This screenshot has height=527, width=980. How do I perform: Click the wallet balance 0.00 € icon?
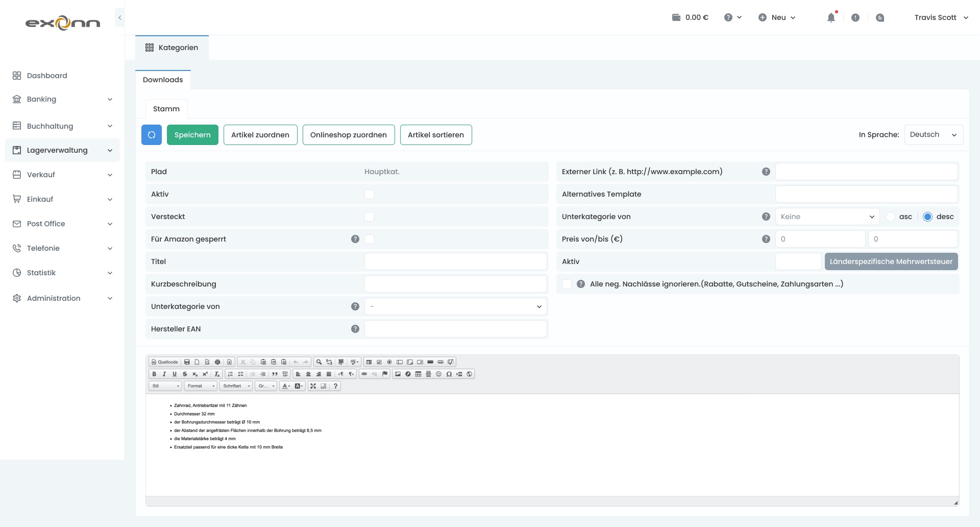676,17
